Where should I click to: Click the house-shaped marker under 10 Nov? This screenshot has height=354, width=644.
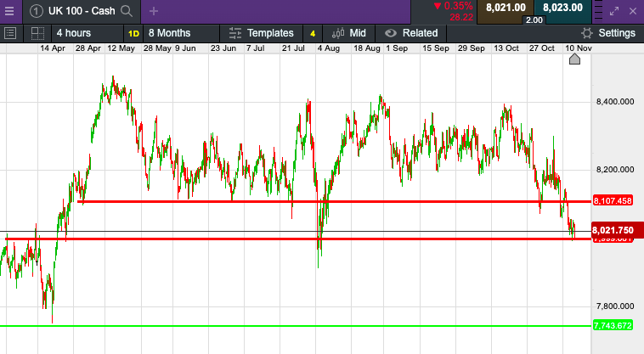click(574, 59)
